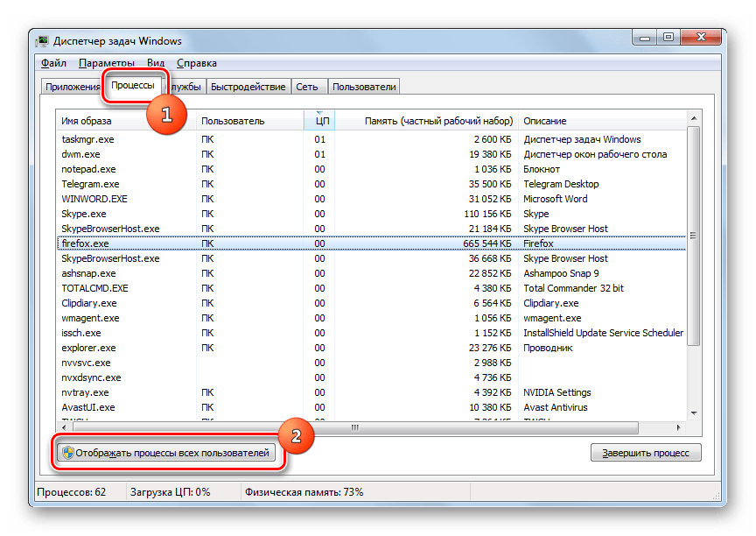Viewport: 756px width, 536px height.
Task: Select SkypeBrowserHost.exe using 36 668 КБ
Action: point(371,258)
